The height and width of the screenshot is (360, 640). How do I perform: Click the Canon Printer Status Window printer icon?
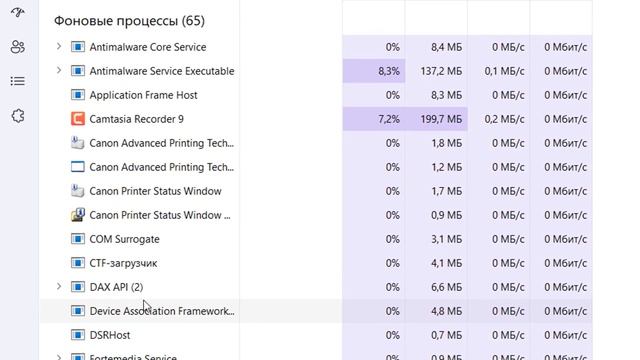click(x=78, y=191)
